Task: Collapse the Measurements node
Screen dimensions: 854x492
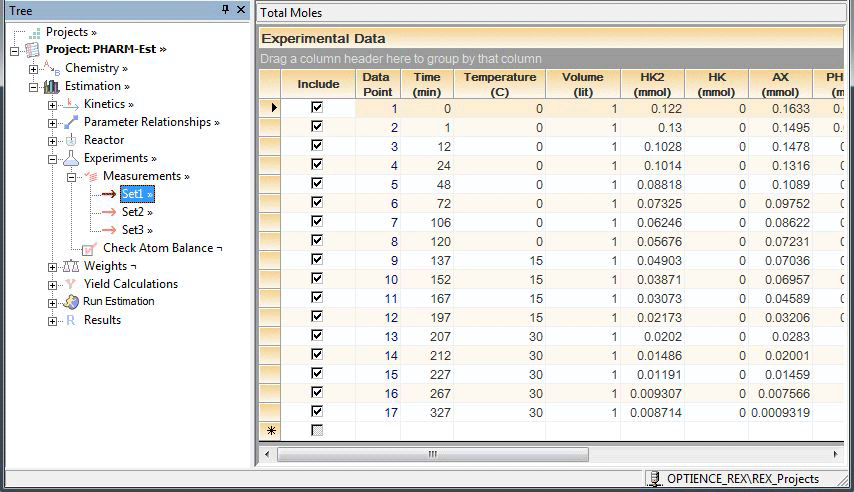Action: 71,177
